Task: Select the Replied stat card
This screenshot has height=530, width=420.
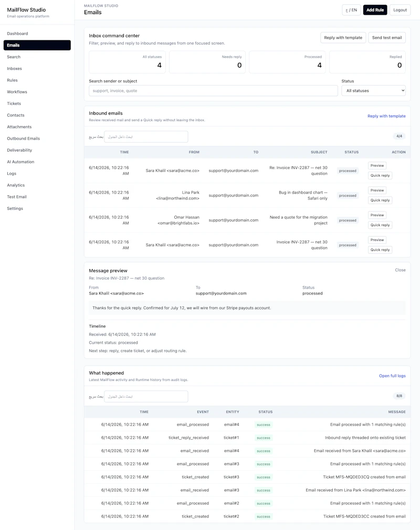Action: pyautogui.click(x=367, y=62)
